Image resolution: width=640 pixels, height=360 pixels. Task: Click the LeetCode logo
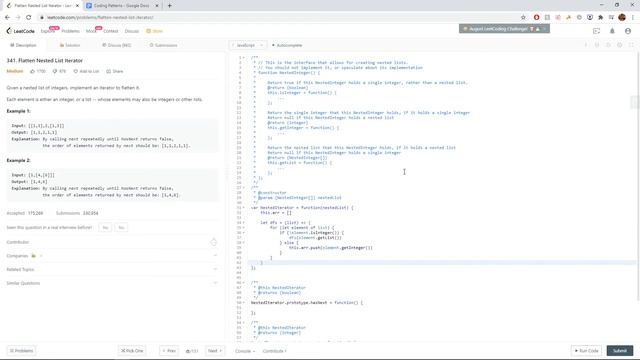[x=20, y=31]
